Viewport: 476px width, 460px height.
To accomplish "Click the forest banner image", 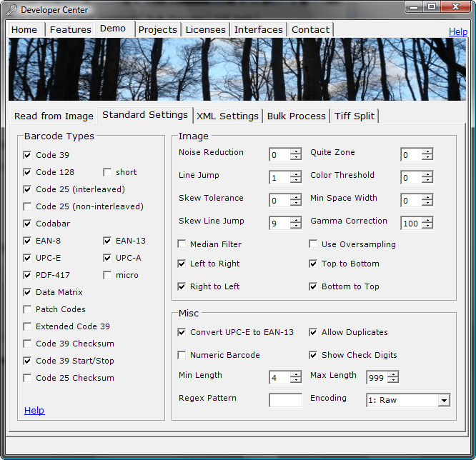I will pyautogui.click(x=237, y=69).
